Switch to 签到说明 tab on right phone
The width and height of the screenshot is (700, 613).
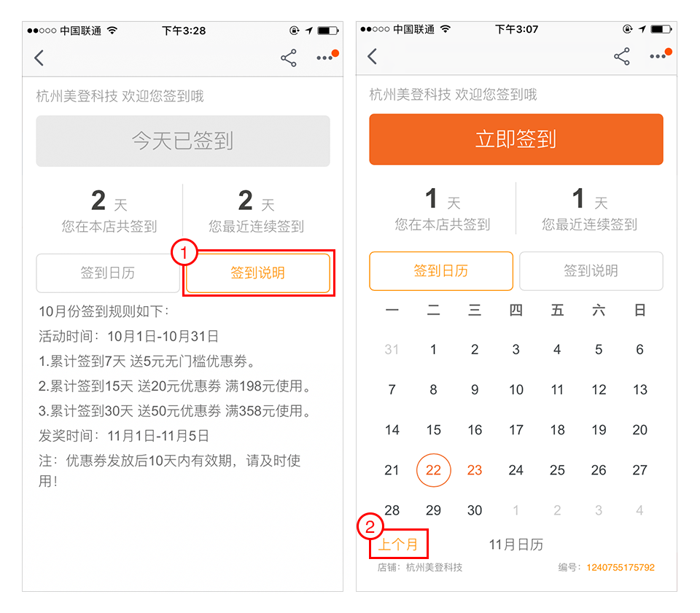pyautogui.click(x=591, y=271)
